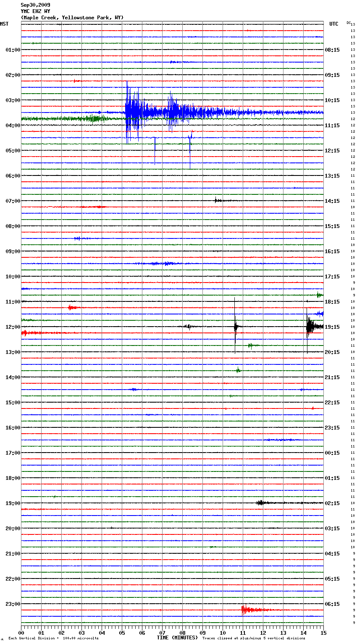Select the 23:00 MST time label
The width and height of the screenshot is (357, 644).
pyautogui.click(x=13, y=604)
